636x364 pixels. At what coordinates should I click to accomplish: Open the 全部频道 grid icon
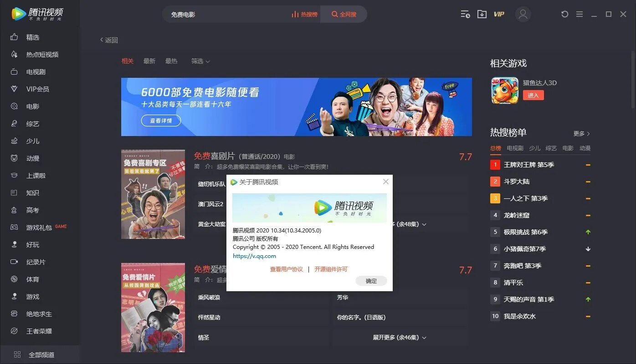coord(17,354)
